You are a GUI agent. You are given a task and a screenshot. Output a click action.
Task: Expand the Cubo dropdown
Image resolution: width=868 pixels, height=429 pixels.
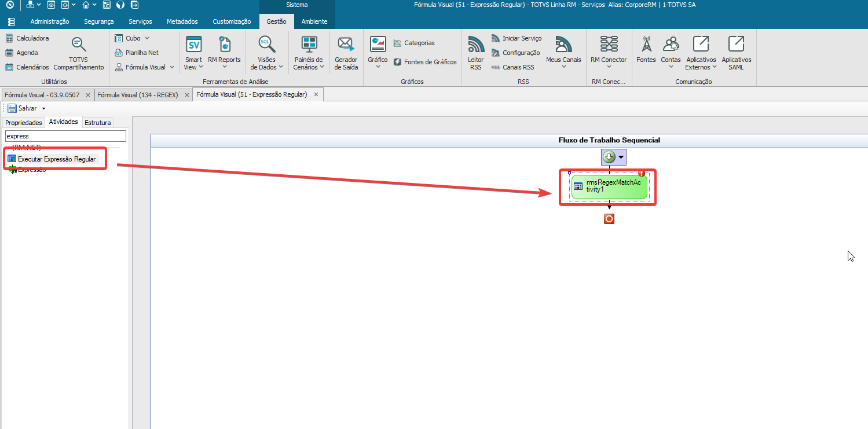pyautogui.click(x=147, y=38)
